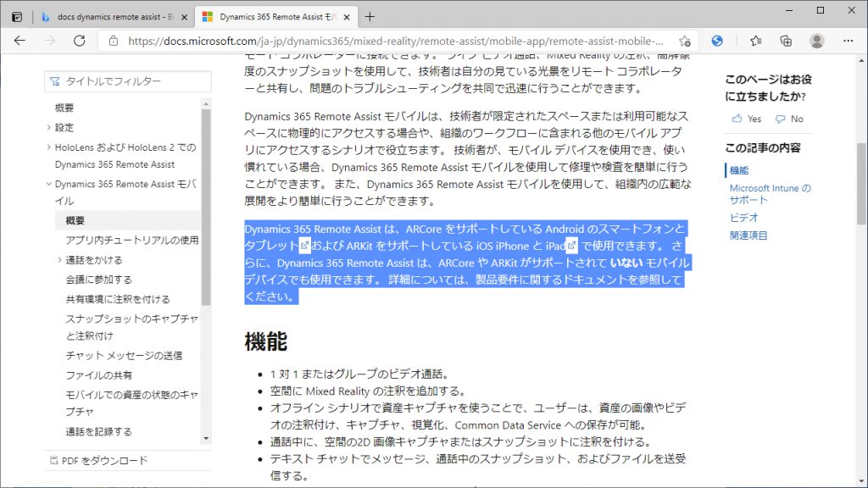Screen dimensions: 868x488
Task: Select the Dynamics 365 Remote Assist モバイル tab
Action: (277, 17)
